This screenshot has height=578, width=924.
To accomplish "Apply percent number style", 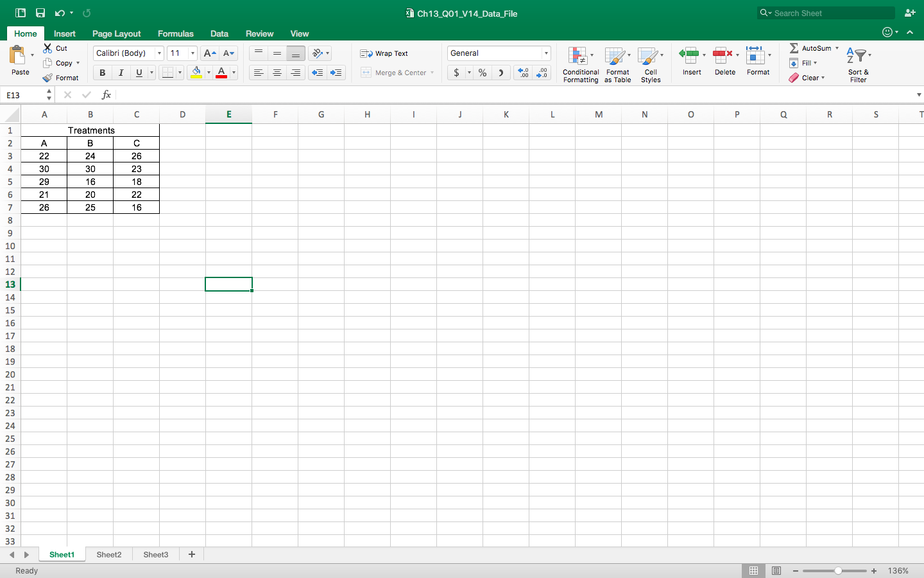I will [x=482, y=73].
